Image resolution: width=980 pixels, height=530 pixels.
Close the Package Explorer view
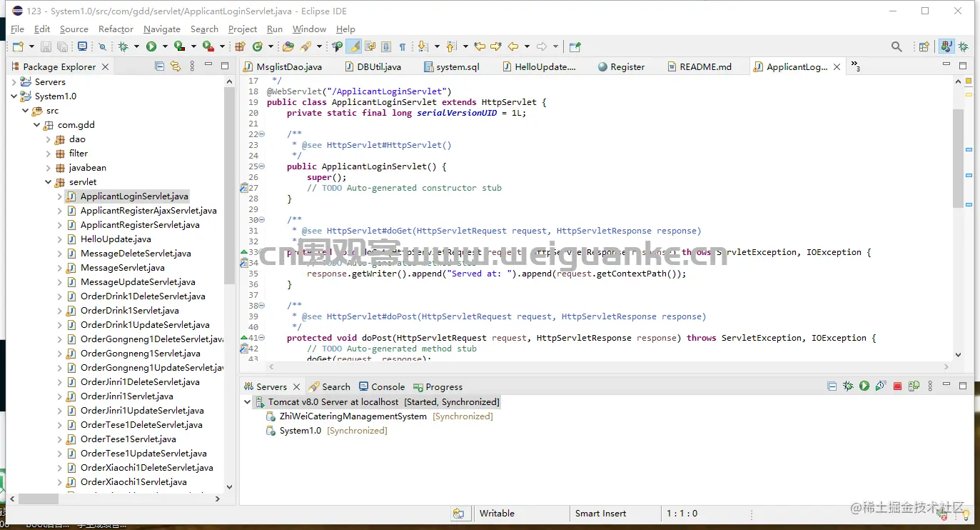point(106,66)
